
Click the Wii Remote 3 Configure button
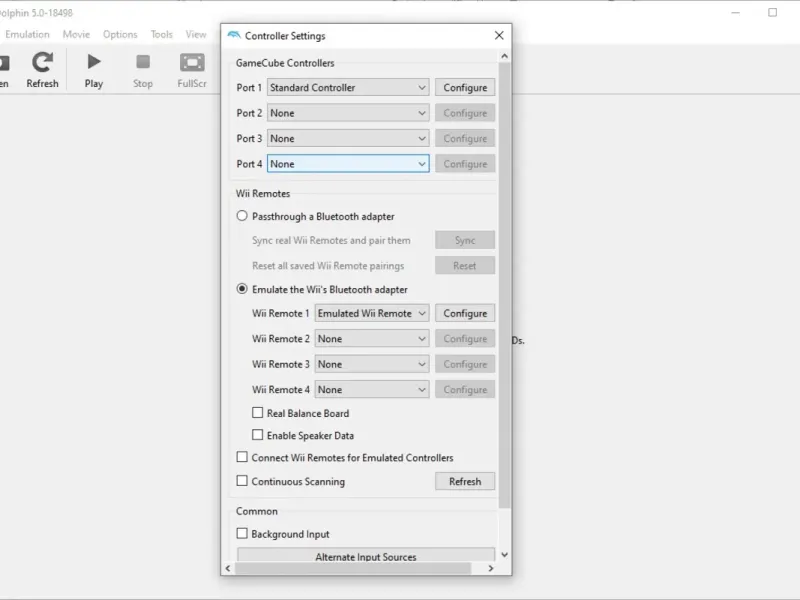(465, 364)
